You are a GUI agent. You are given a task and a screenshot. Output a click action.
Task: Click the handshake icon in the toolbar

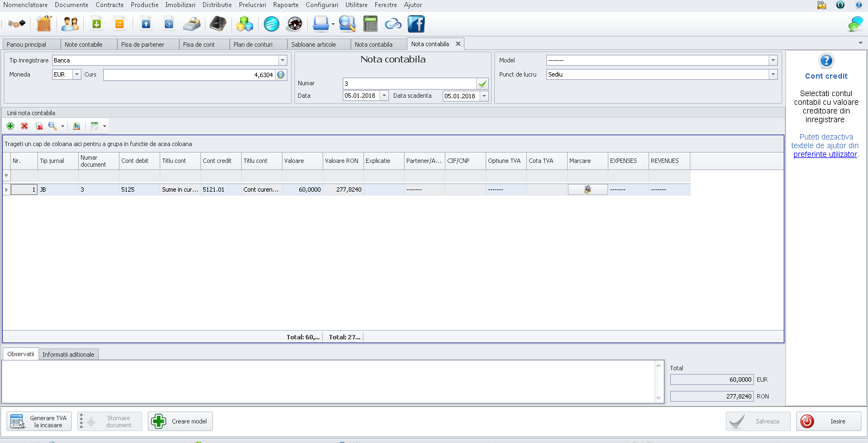click(x=16, y=24)
